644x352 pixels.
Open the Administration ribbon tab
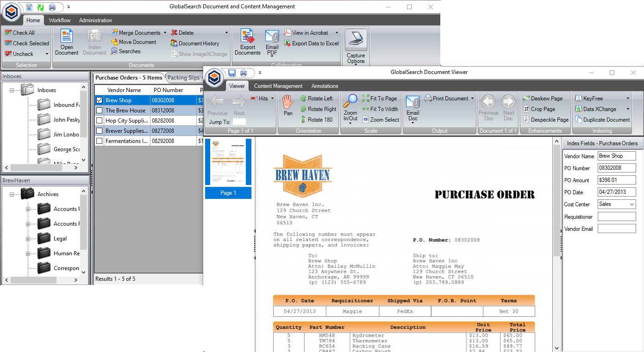[x=95, y=20]
